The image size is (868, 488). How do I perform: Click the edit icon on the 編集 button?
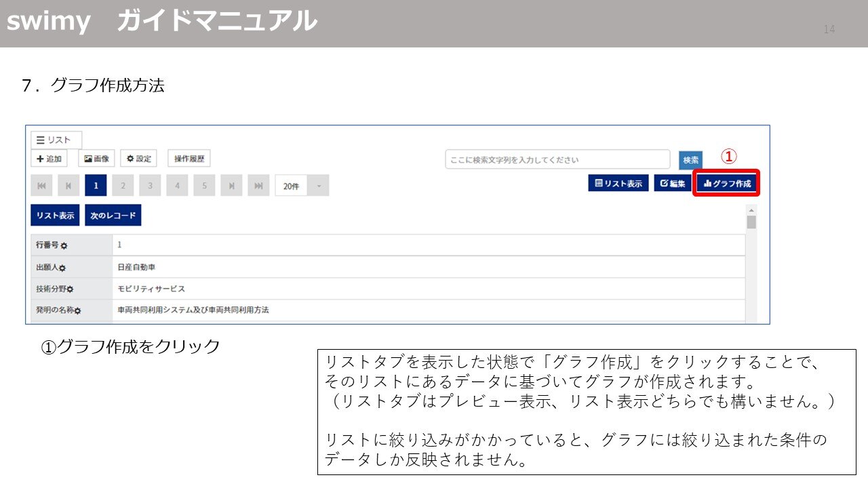663,183
